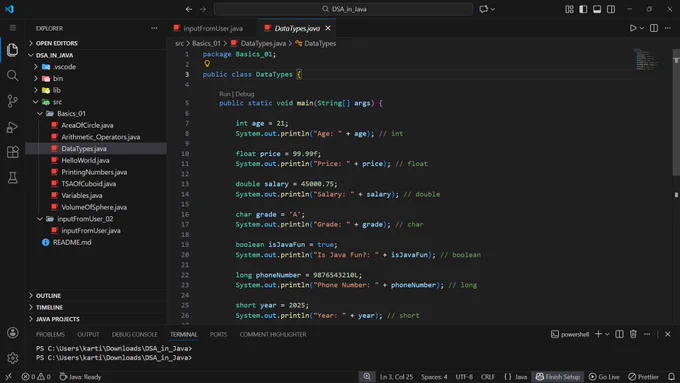Click the Run CodeLens above main
The image size is (680, 383).
click(x=225, y=94)
